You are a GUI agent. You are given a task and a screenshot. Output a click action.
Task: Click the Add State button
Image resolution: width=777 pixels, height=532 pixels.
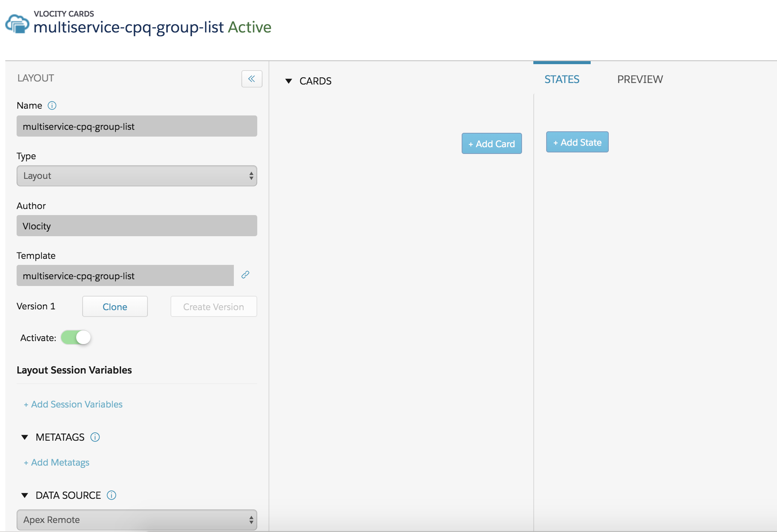pyautogui.click(x=577, y=142)
